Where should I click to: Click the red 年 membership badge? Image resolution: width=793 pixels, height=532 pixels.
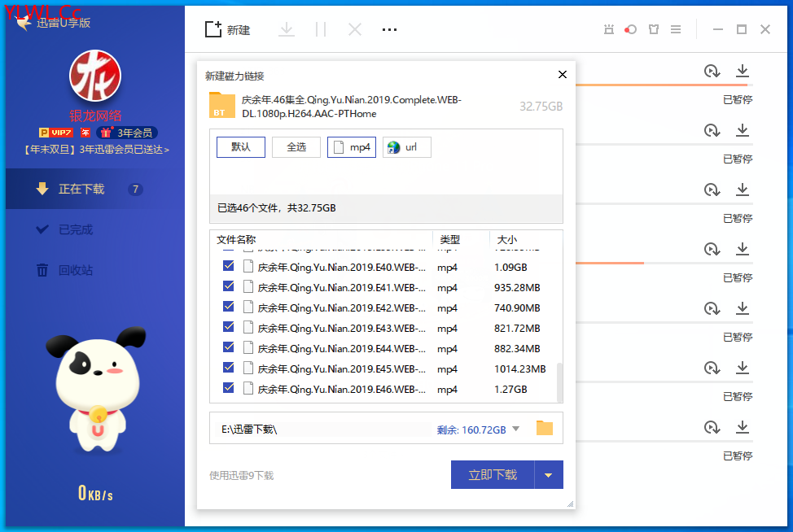[x=85, y=133]
